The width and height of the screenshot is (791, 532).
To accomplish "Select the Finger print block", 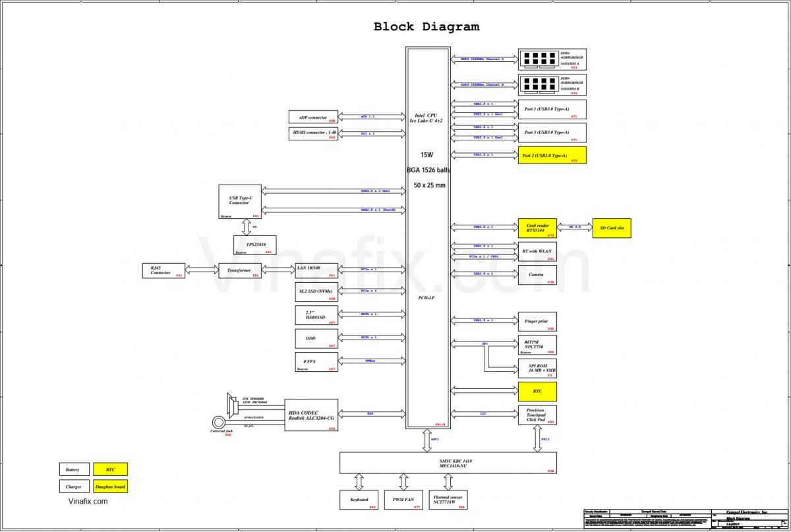I will 537,322.
